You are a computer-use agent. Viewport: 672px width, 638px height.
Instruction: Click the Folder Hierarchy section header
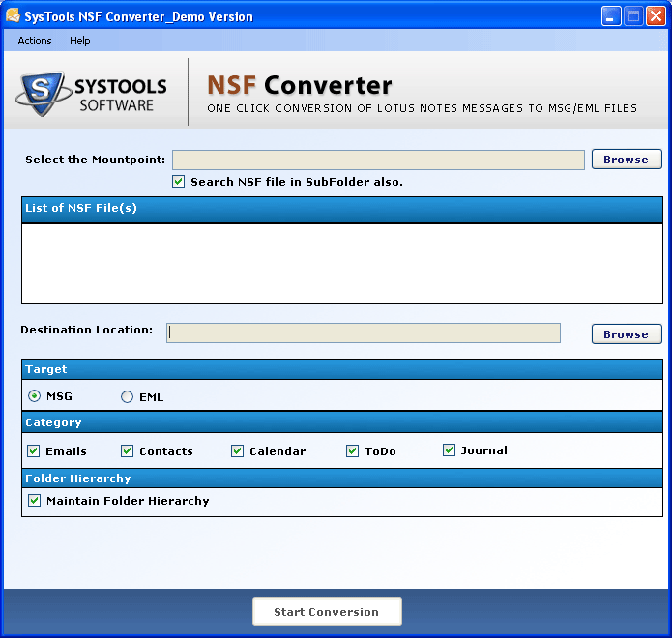coord(342,478)
